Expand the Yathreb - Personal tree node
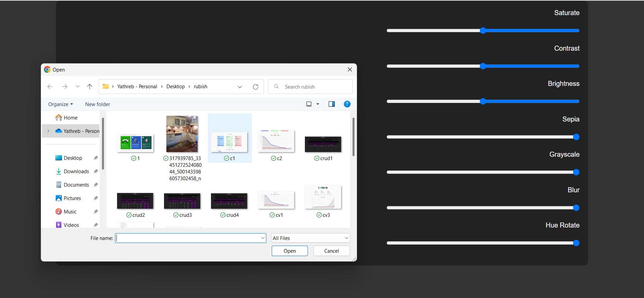644x298 pixels. [x=48, y=131]
